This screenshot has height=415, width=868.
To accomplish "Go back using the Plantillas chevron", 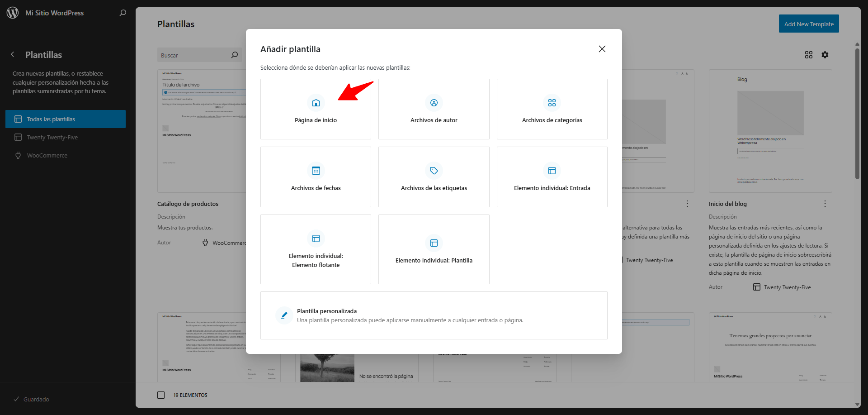I will (13, 55).
